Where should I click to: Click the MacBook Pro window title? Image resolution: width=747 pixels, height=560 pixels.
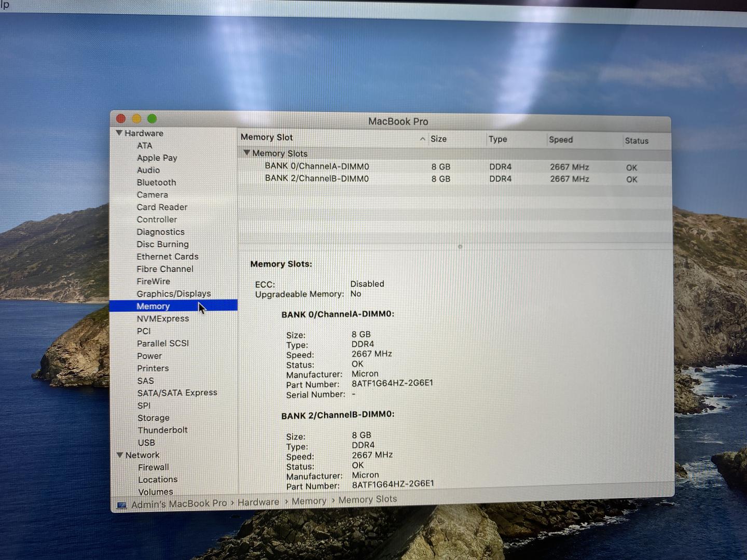(x=398, y=122)
